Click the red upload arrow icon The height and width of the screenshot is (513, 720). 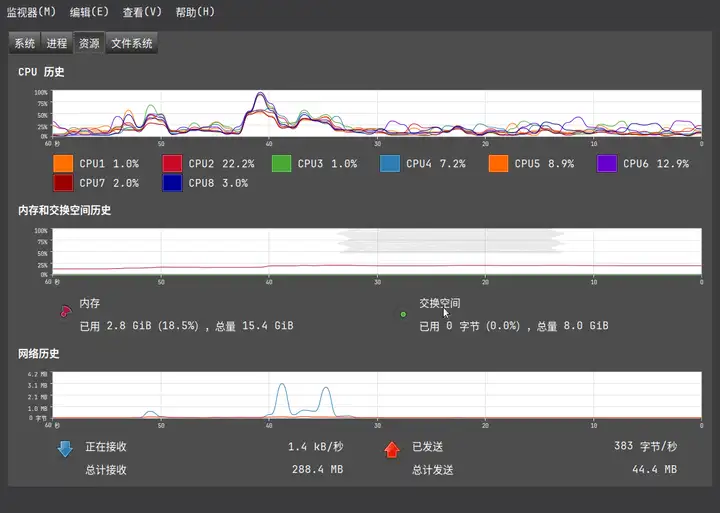(392, 450)
